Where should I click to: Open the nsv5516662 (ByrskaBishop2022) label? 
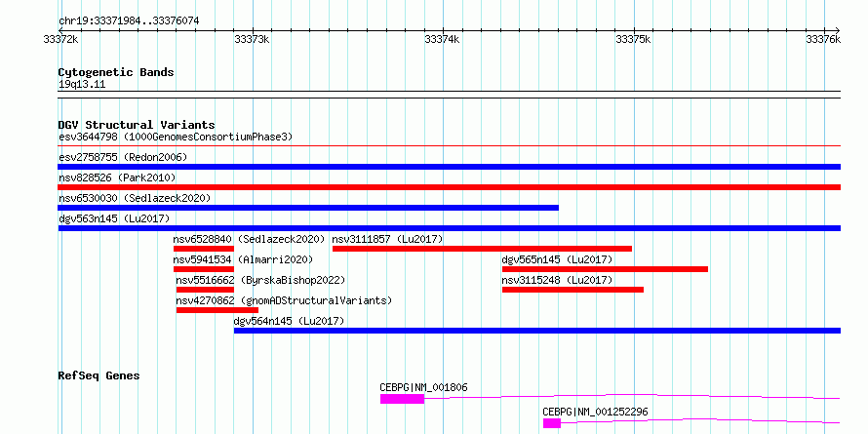[x=260, y=280]
